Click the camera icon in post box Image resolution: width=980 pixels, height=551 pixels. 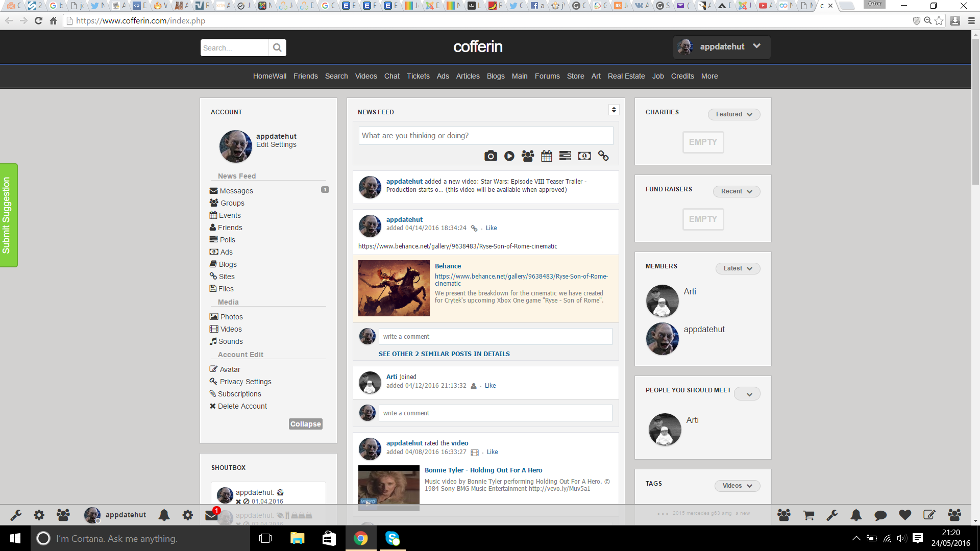point(491,156)
